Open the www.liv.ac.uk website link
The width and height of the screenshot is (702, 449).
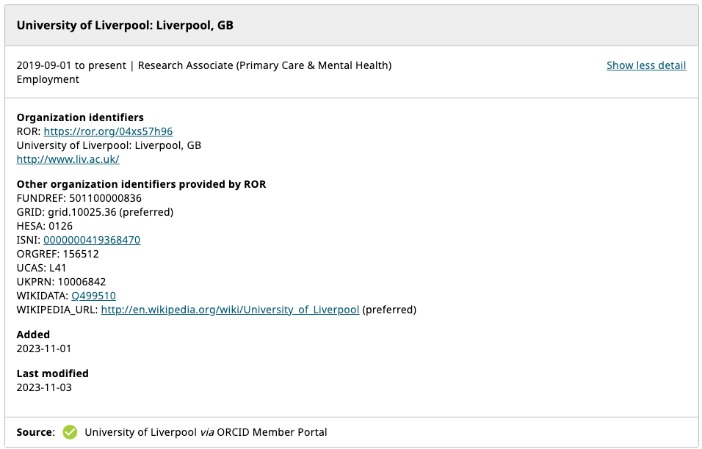point(68,159)
